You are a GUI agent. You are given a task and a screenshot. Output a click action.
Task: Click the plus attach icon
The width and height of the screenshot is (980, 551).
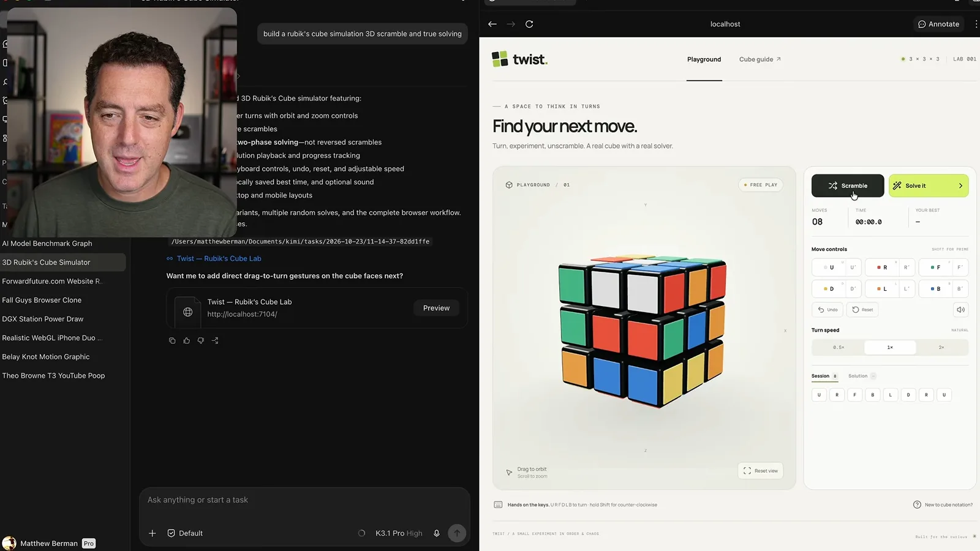(x=153, y=533)
